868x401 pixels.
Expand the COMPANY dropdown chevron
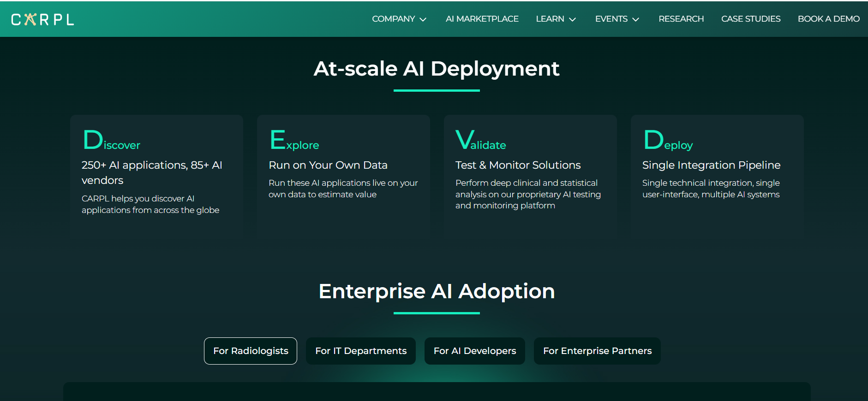click(x=423, y=19)
